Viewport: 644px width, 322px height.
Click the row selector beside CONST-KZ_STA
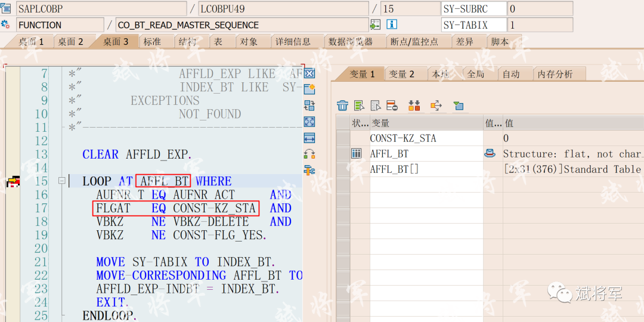pyautogui.click(x=343, y=138)
